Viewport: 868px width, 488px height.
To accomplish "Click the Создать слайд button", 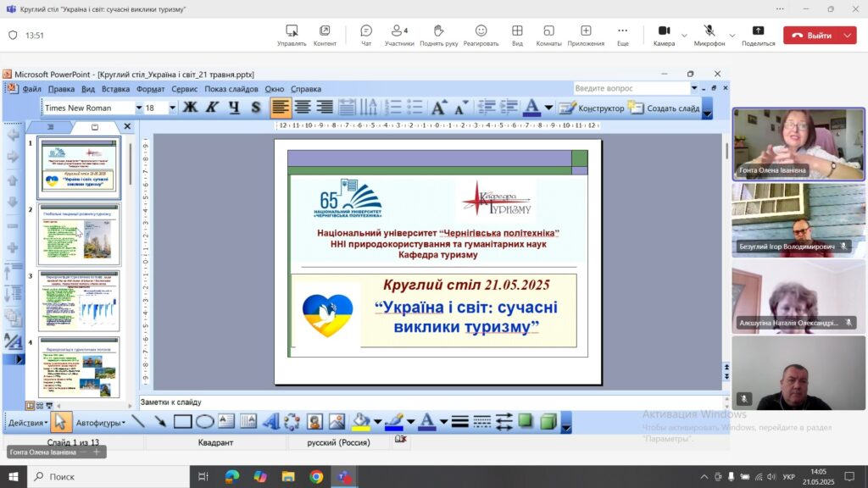I will (x=665, y=108).
